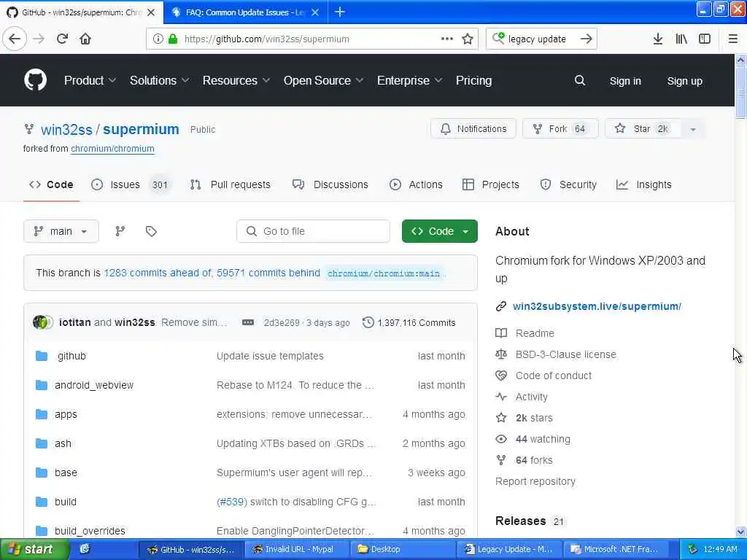Open the Firefox hamburger menu

(x=733, y=39)
